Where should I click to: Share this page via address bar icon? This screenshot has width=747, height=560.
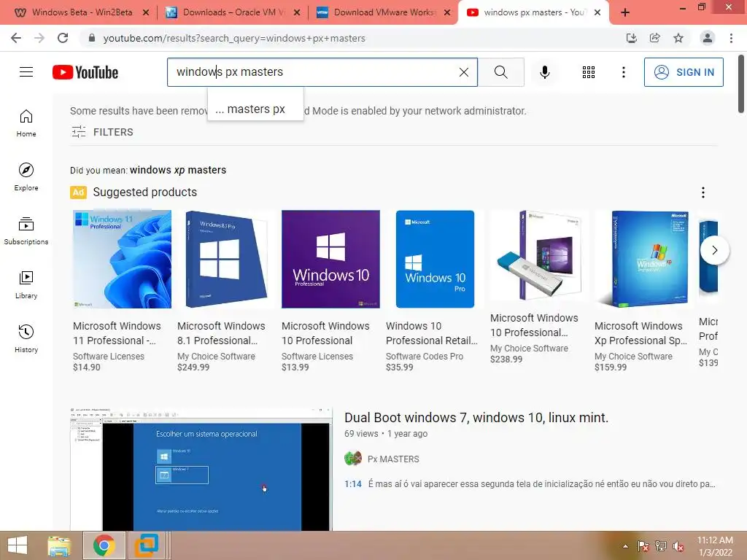(x=654, y=38)
